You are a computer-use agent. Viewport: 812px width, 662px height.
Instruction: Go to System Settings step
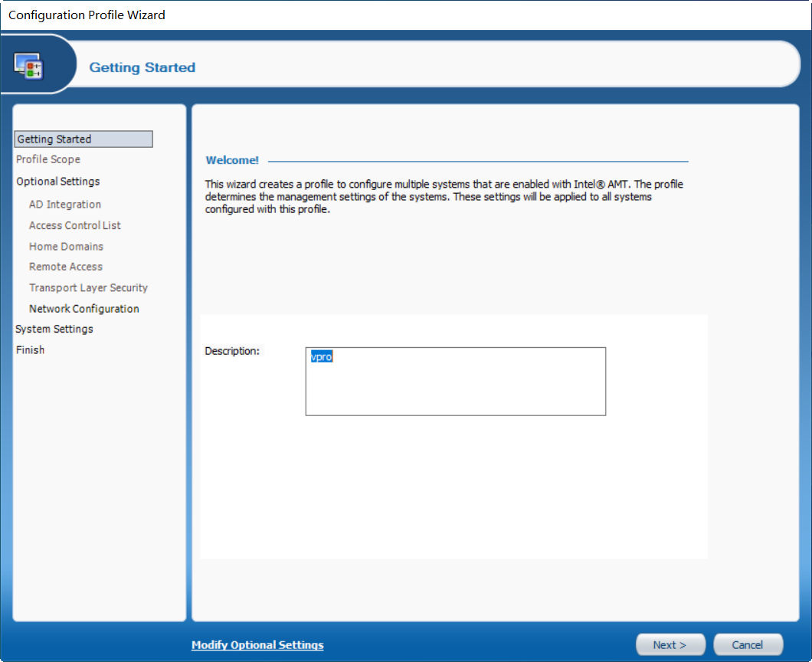click(x=54, y=329)
